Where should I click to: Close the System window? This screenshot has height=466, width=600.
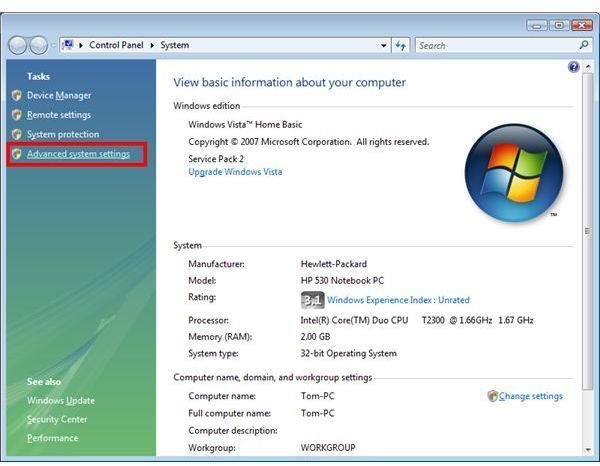(x=582, y=25)
